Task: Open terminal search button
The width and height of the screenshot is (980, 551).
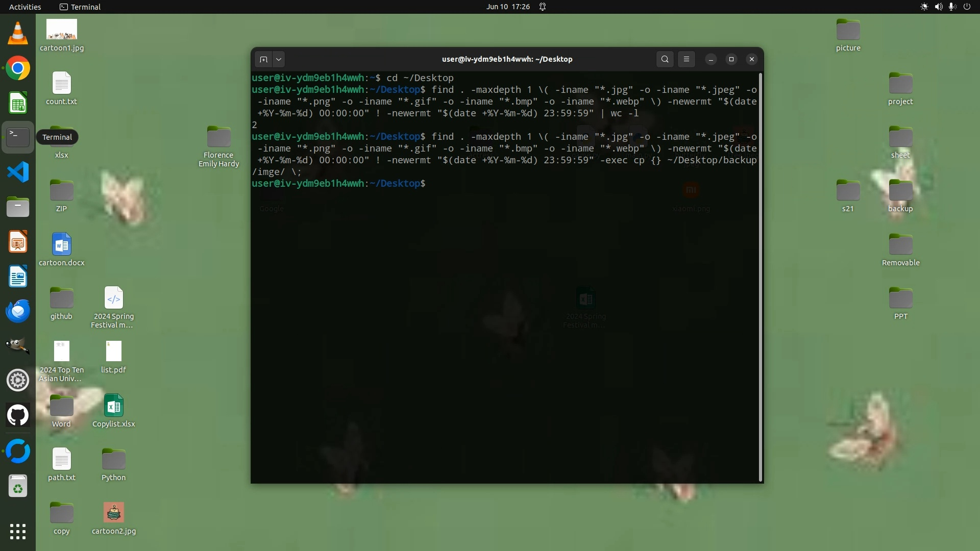Action: [x=665, y=59]
